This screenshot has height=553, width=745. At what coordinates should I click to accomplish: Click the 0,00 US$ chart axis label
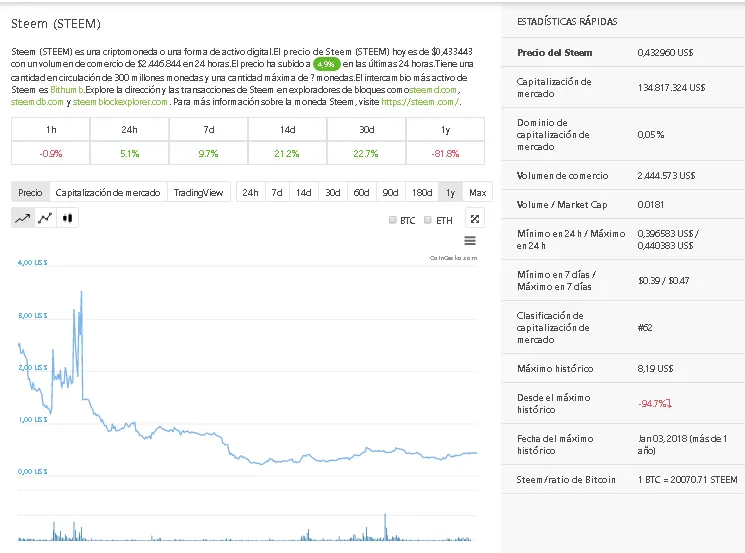[x=32, y=471]
